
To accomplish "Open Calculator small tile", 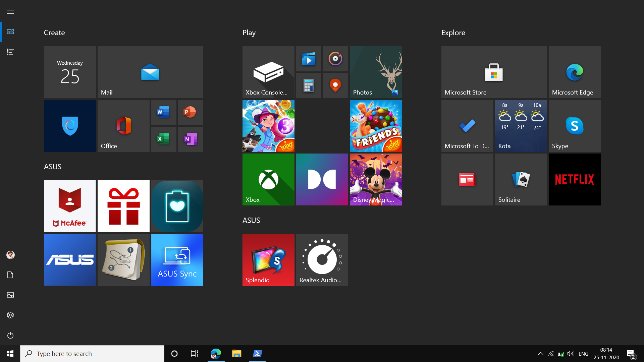I will [x=309, y=85].
